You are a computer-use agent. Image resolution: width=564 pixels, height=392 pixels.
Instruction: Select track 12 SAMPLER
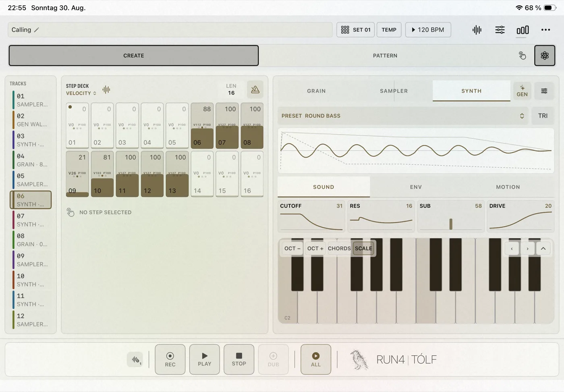click(31, 320)
